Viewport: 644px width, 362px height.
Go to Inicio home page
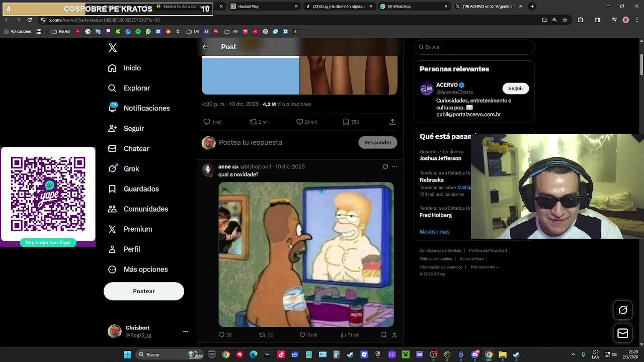pos(125,68)
